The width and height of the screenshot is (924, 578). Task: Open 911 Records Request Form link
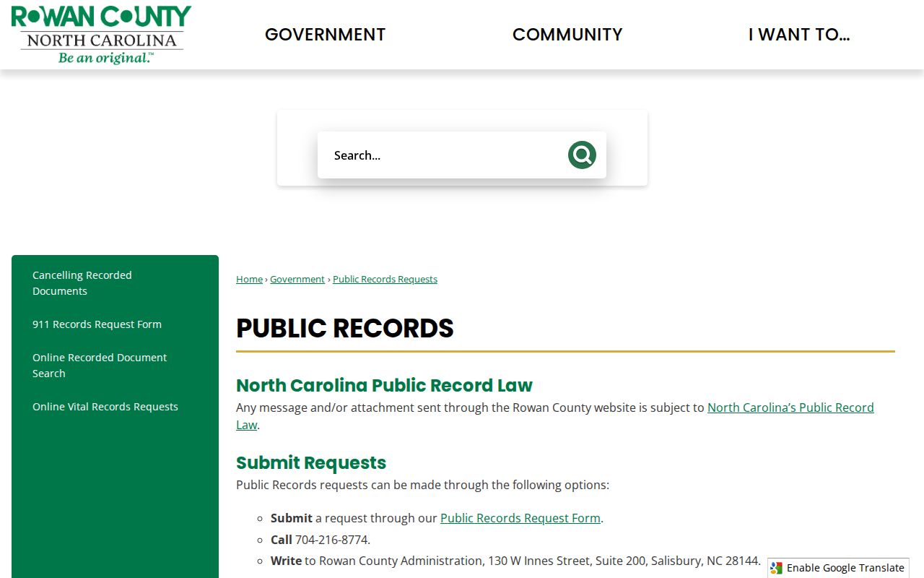point(97,324)
